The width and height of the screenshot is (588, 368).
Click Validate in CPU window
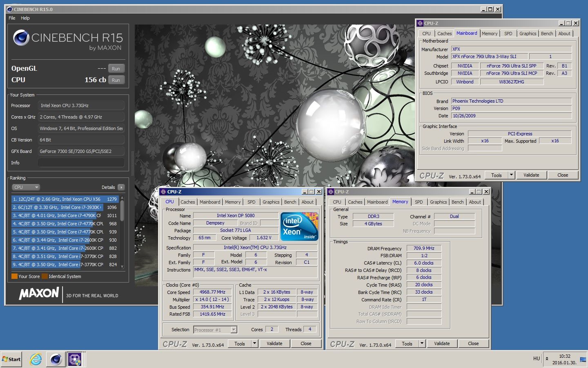(x=274, y=343)
